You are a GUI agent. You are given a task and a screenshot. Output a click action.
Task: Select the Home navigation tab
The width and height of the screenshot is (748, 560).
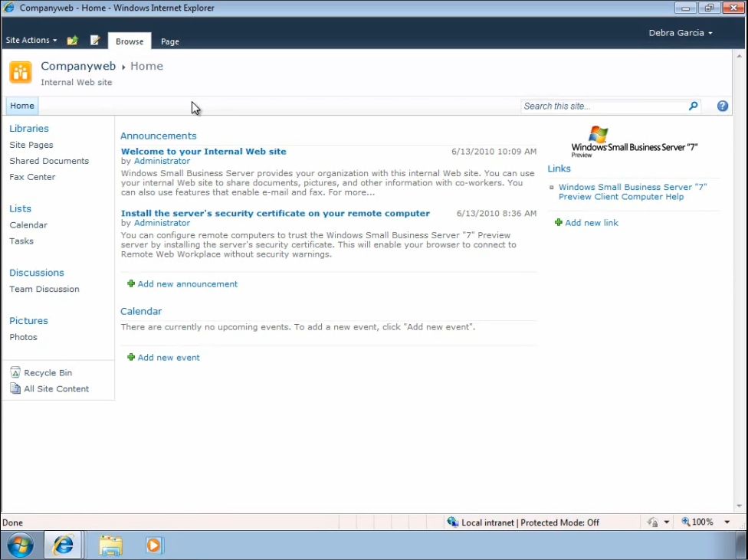(x=22, y=106)
